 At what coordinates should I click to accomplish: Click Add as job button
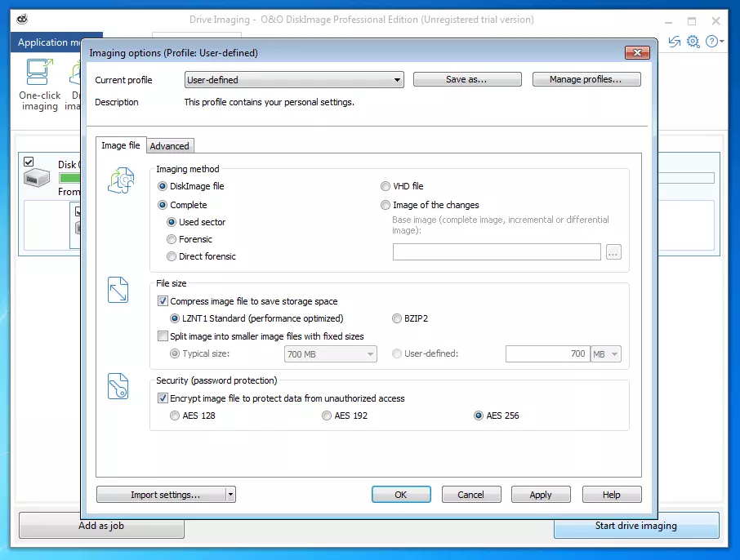(101, 526)
